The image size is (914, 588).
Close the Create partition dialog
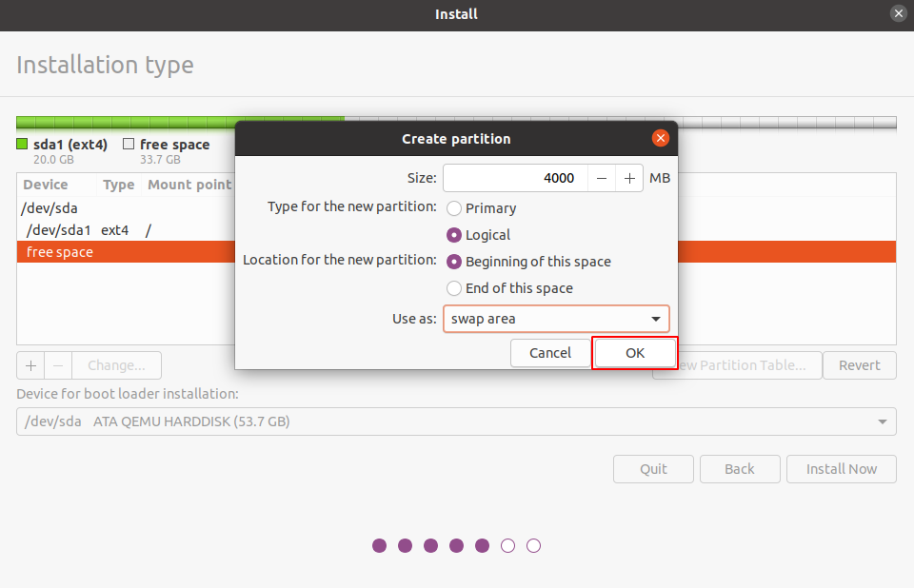tap(660, 138)
